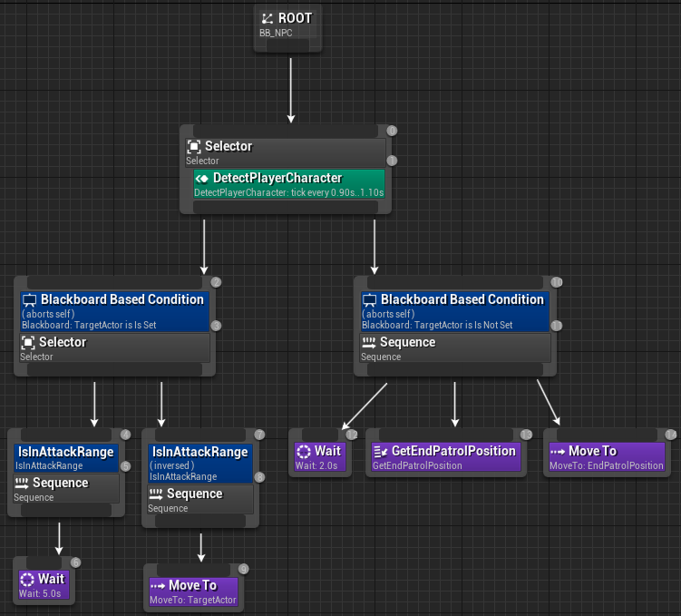The image size is (681, 616).
Task: Click the GetEndPatrolPosition task icon
Action: 381,452
